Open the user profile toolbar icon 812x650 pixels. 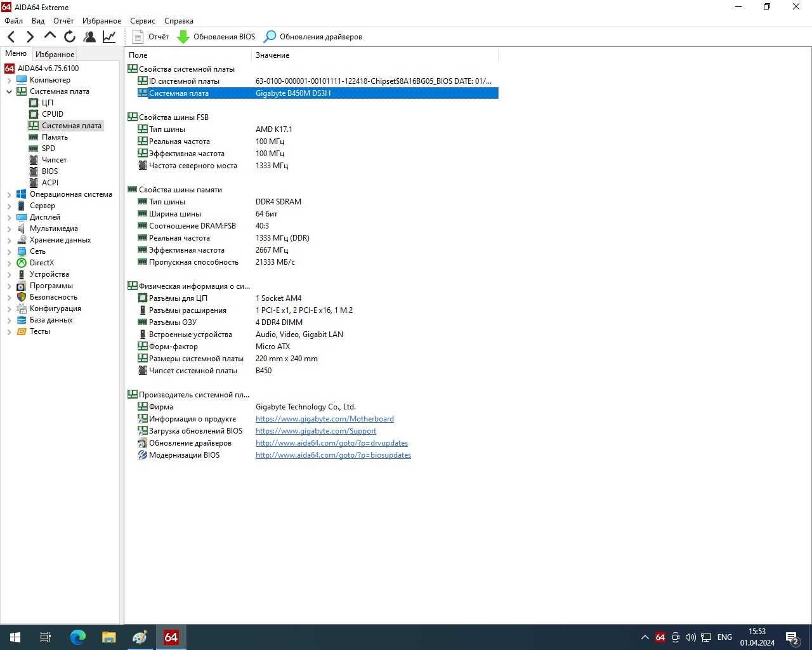(x=89, y=37)
